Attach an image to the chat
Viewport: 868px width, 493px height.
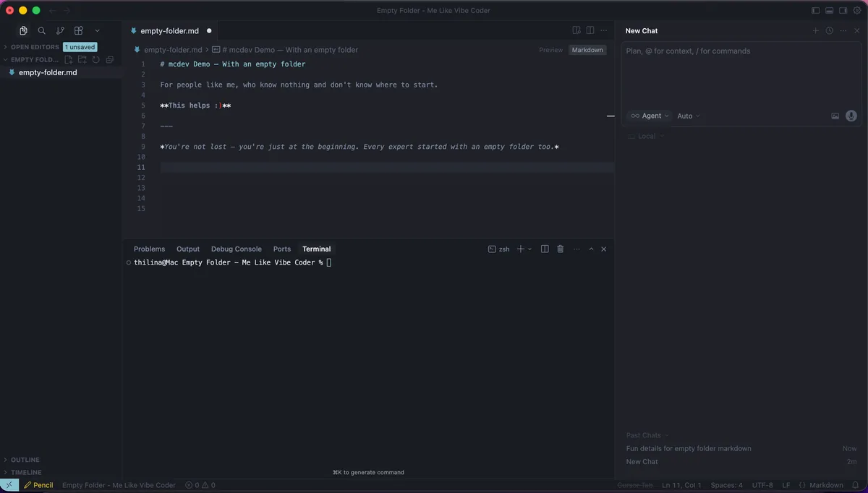pyautogui.click(x=835, y=116)
